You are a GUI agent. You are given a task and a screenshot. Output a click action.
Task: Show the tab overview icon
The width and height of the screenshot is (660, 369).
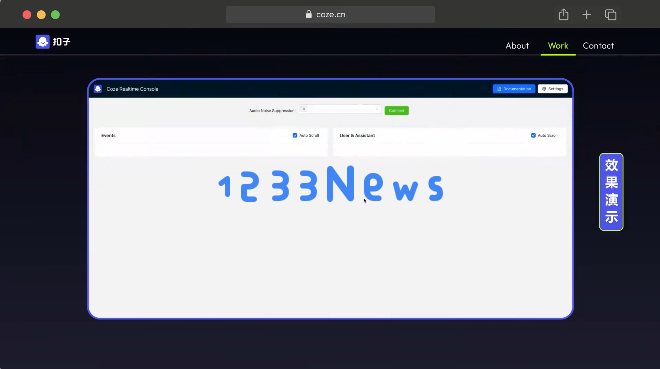tap(610, 15)
